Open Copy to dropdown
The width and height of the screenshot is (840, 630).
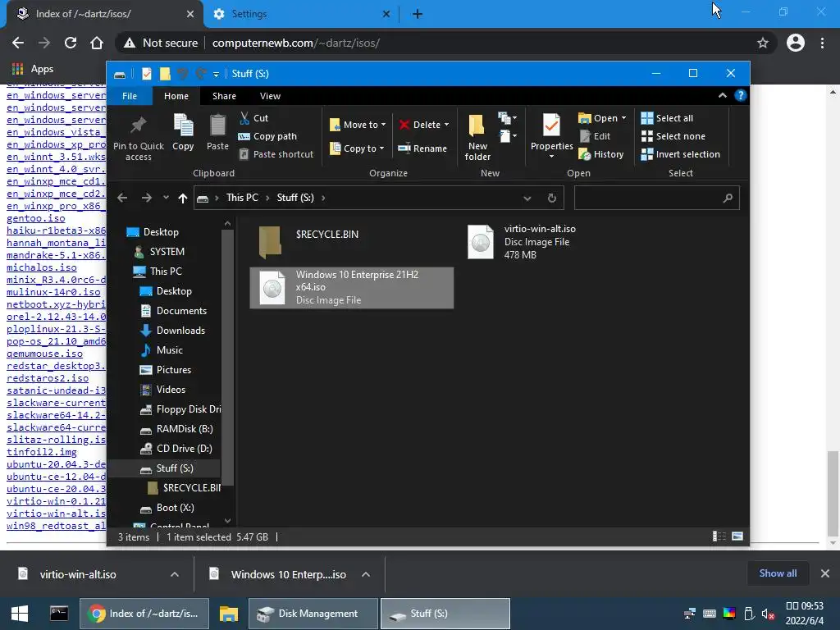coord(358,148)
